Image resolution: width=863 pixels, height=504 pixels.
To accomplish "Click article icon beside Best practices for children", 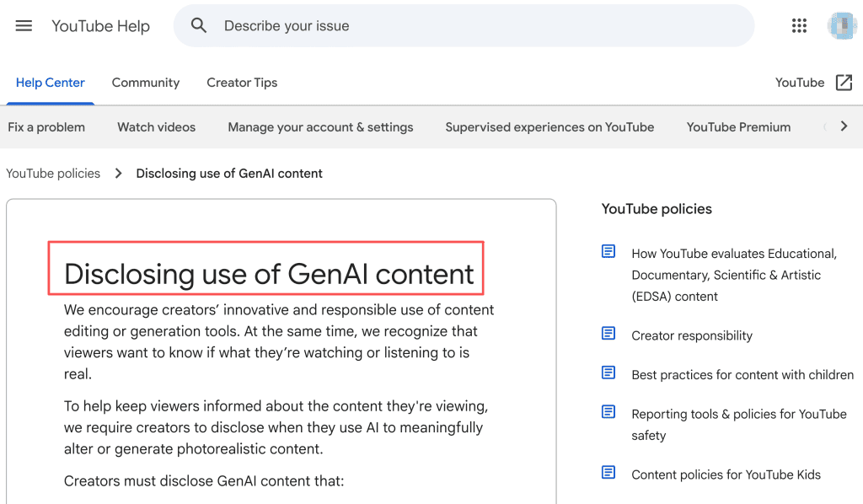I will click(x=608, y=373).
